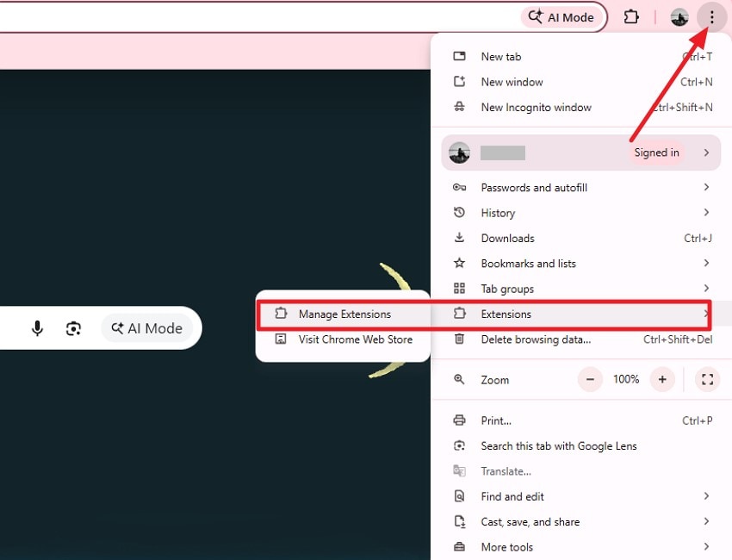Click the incognito icon next to New Incognito window

[460, 107]
